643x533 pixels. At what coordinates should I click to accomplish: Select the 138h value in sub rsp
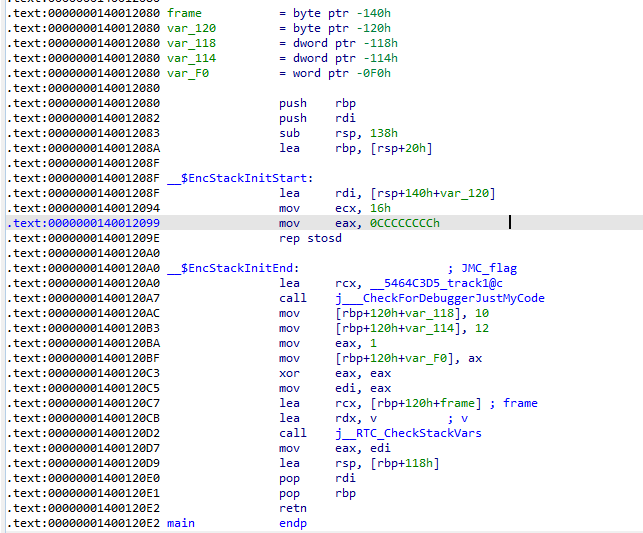[x=386, y=133]
